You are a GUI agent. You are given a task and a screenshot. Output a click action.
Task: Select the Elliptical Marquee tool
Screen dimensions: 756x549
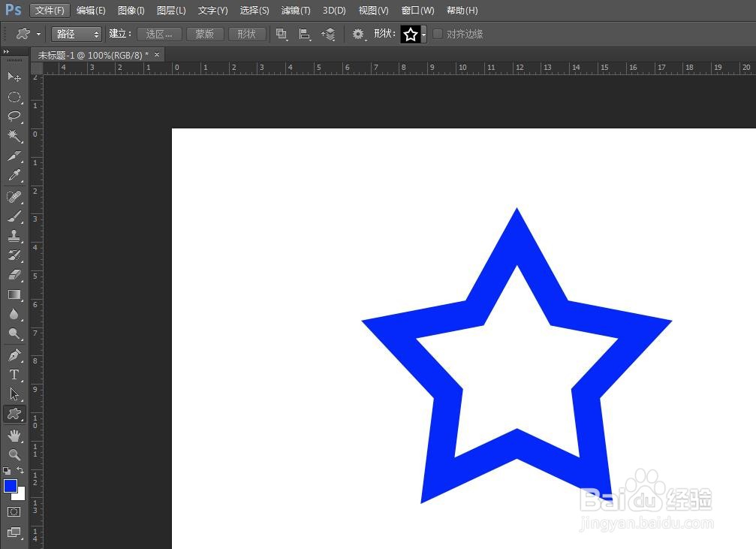pos(14,97)
